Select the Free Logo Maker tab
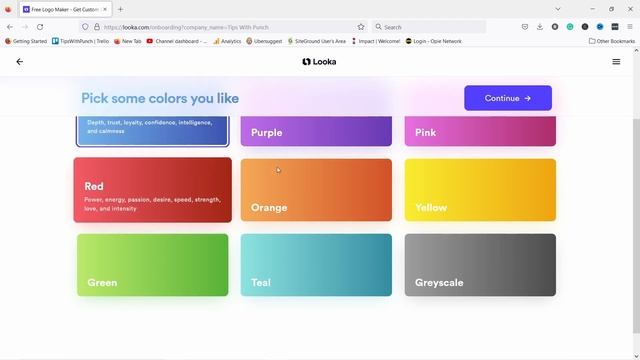640x360 pixels. [x=65, y=9]
